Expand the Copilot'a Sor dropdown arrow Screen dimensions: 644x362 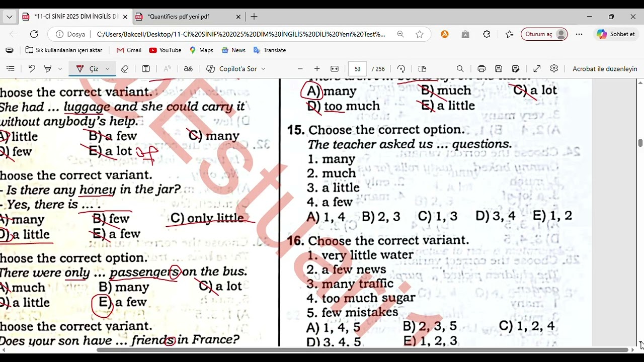pos(263,69)
